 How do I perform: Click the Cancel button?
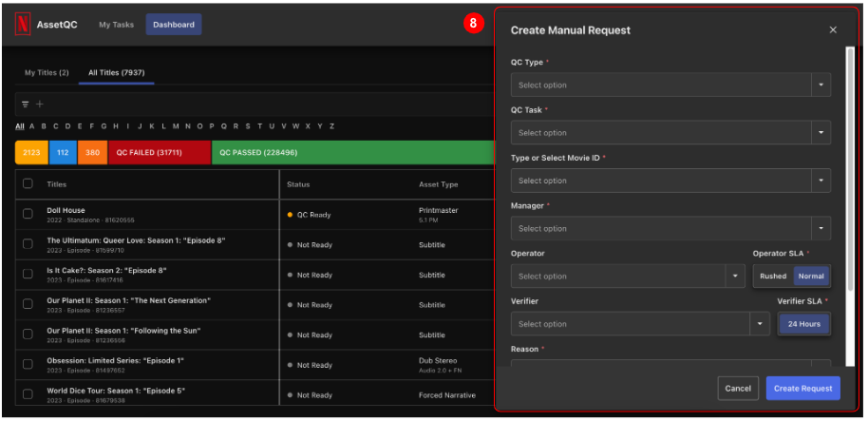click(738, 389)
